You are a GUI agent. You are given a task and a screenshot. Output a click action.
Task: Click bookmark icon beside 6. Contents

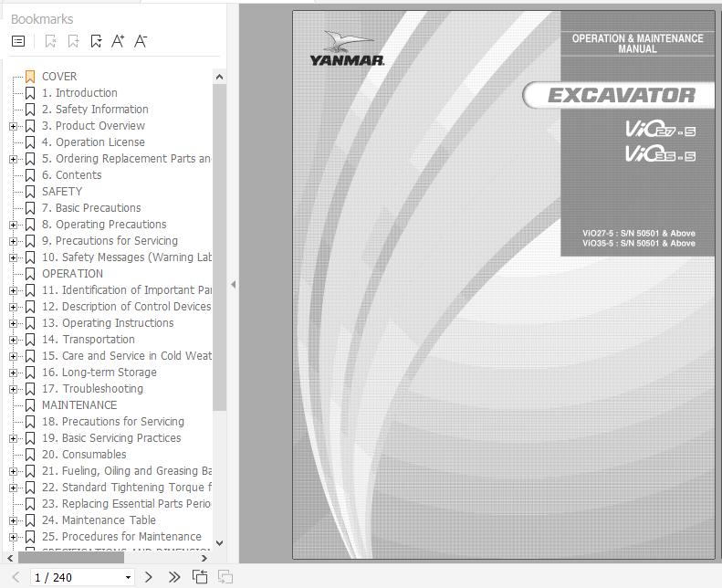(x=30, y=175)
